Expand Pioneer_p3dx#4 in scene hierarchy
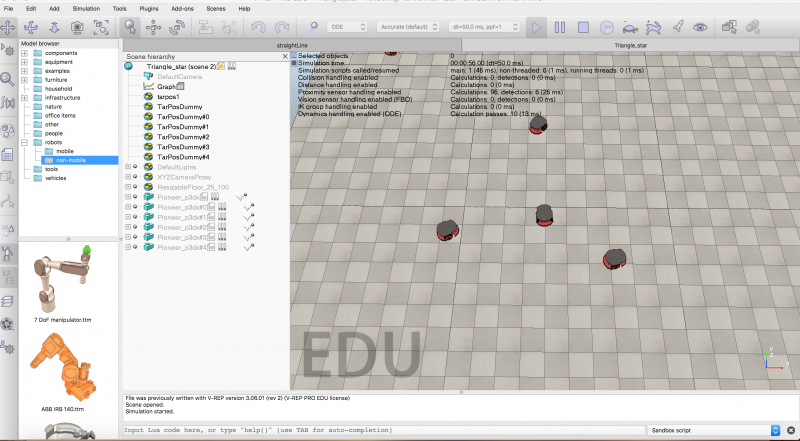Image resolution: width=800 pixels, height=441 pixels. 128,247
